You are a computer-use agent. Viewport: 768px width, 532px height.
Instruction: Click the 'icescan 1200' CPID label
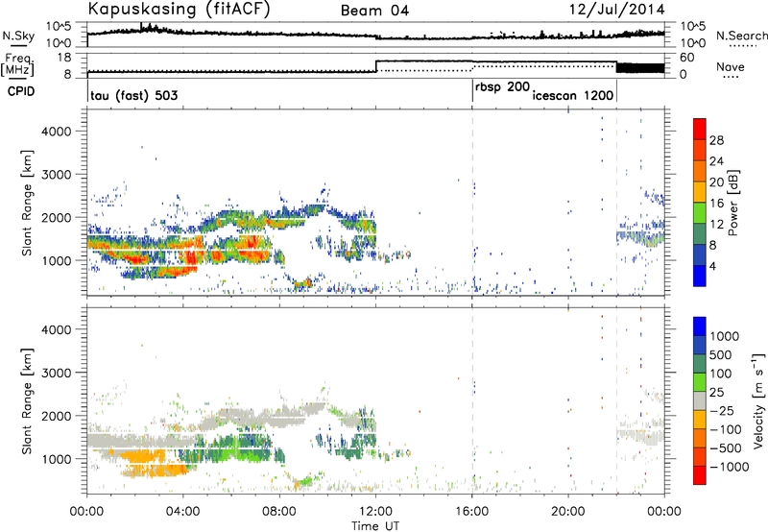pos(573,95)
